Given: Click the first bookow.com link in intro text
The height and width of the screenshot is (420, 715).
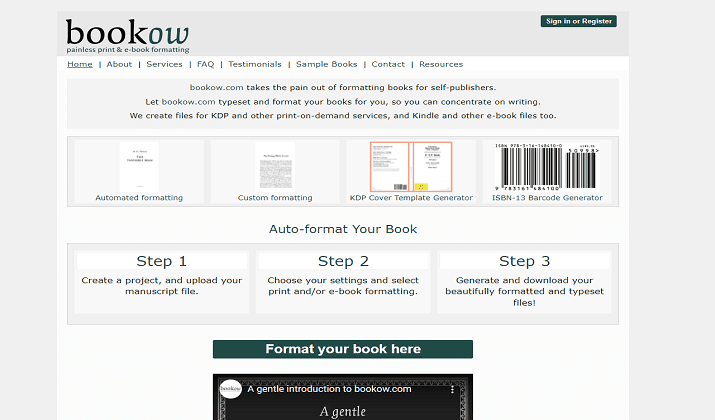Looking at the screenshot, I should (x=217, y=87).
